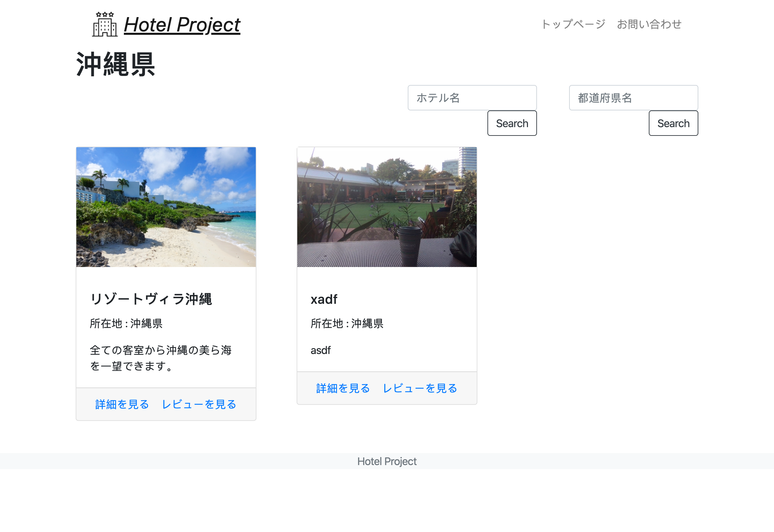
Task: Click the 所在地 : 沖縄県 text on xadf card
Action: [x=347, y=324]
